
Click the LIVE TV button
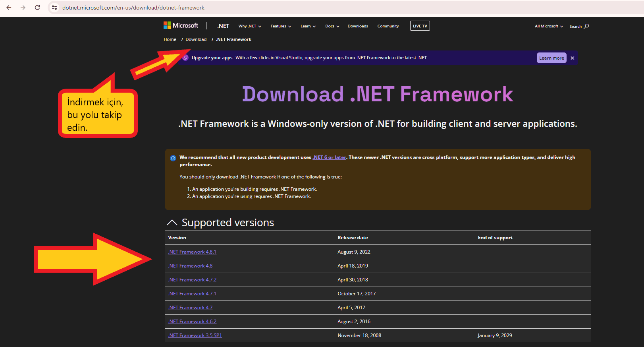(x=420, y=26)
